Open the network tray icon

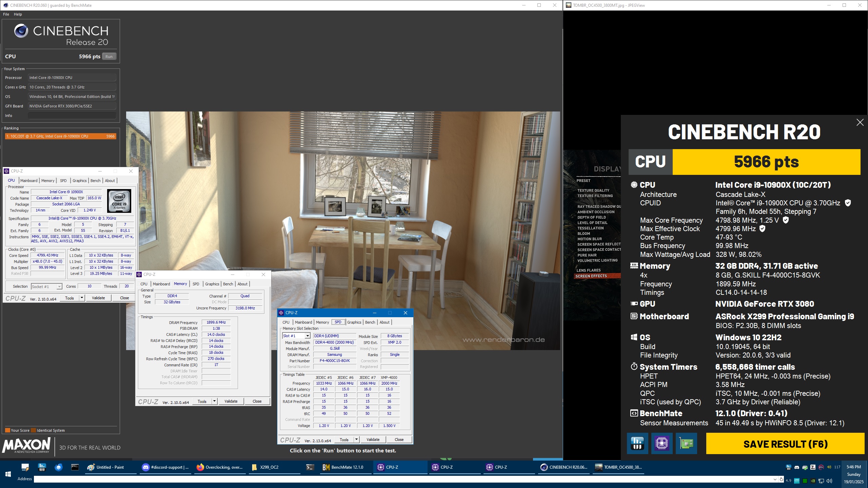[x=821, y=481]
